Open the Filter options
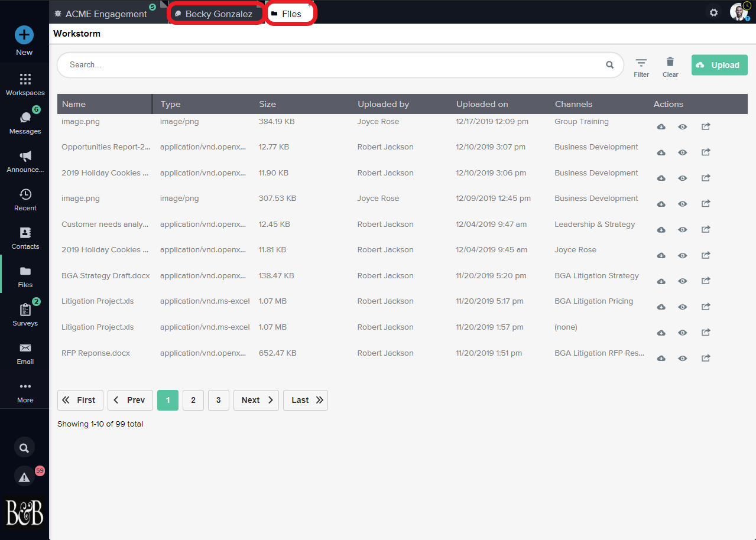The height and width of the screenshot is (540, 756). pos(641,67)
